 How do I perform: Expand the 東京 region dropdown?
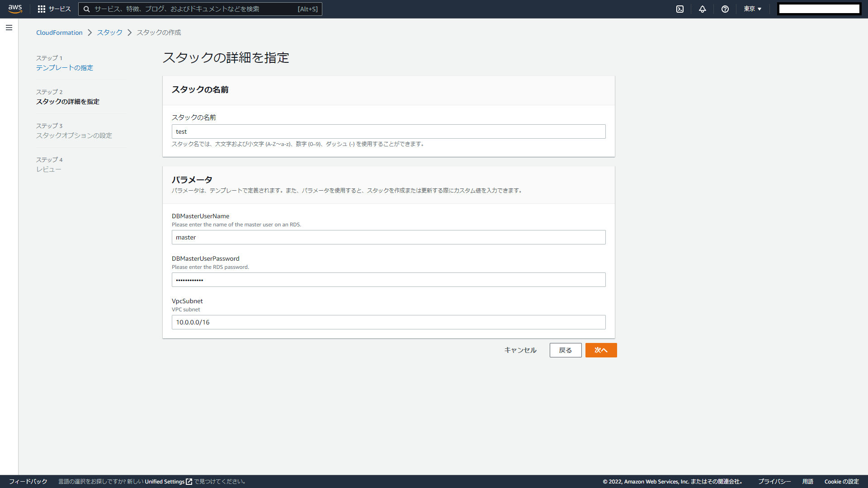tap(752, 9)
